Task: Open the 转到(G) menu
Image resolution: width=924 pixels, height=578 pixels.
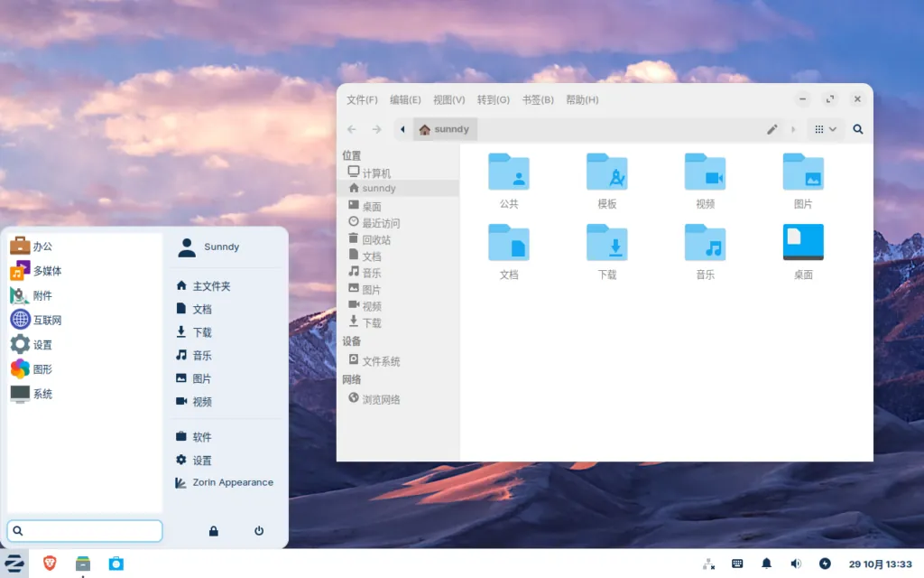Action: pos(494,99)
